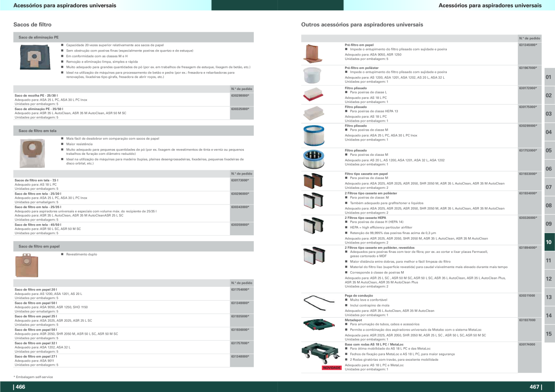
Task: Click order number 631936000*
Action: coord(240,330)
